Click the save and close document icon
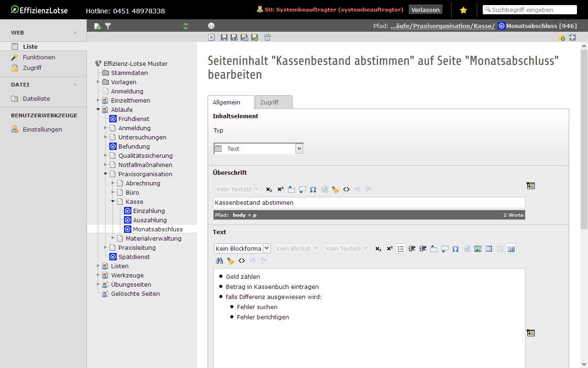This screenshot has height=368, width=588. pyautogui.click(x=244, y=37)
